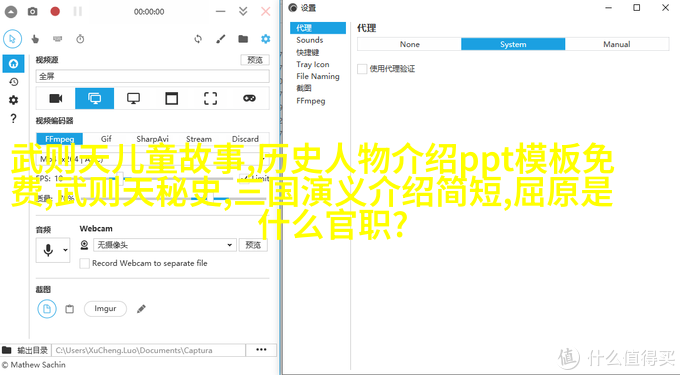Switch to the Gif encoder tab
Image resolution: width=680 pixels, height=375 pixels.
click(106, 139)
